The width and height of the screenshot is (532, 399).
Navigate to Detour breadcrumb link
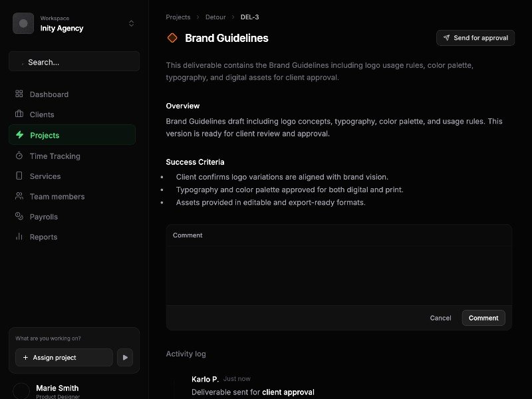(215, 17)
